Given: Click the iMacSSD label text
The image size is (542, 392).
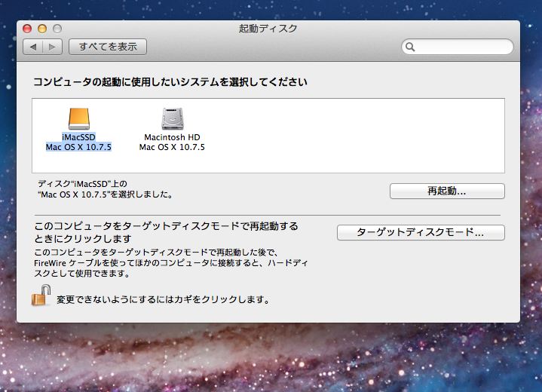Looking at the screenshot, I should point(78,137).
